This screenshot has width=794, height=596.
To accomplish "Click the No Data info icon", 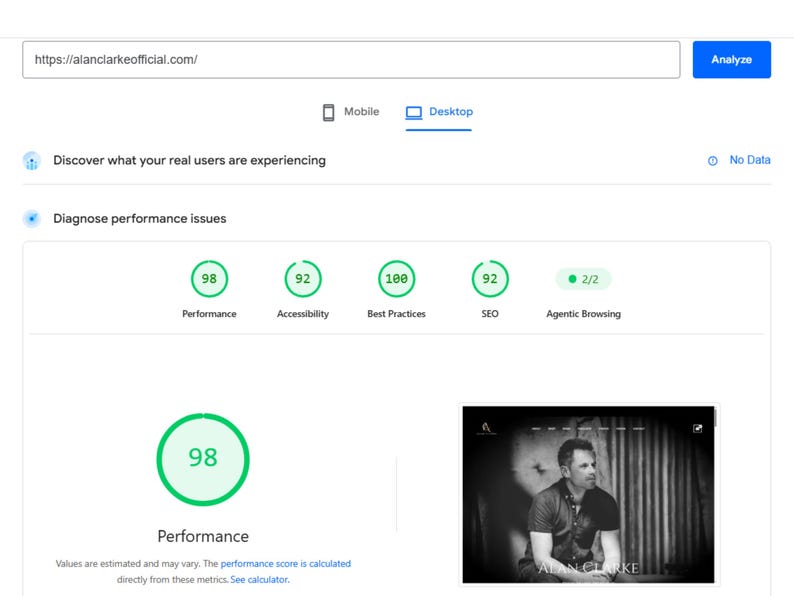I will click(x=712, y=161).
